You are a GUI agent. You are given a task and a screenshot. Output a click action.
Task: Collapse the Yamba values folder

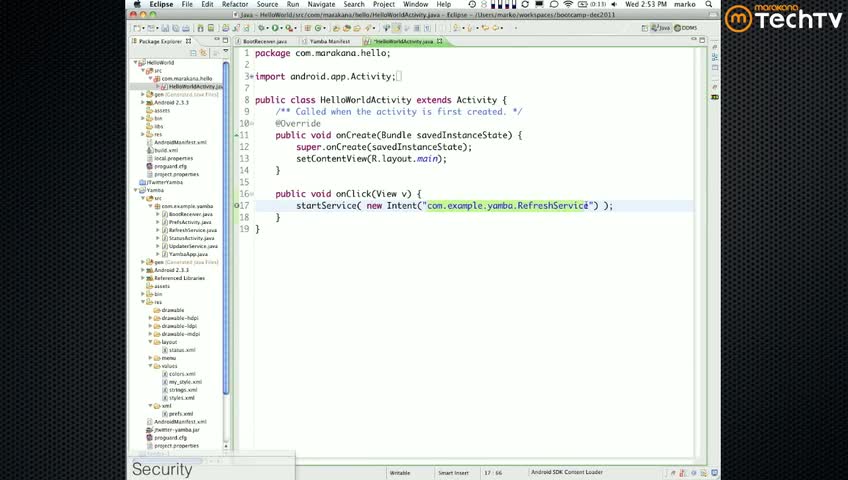tap(150, 366)
